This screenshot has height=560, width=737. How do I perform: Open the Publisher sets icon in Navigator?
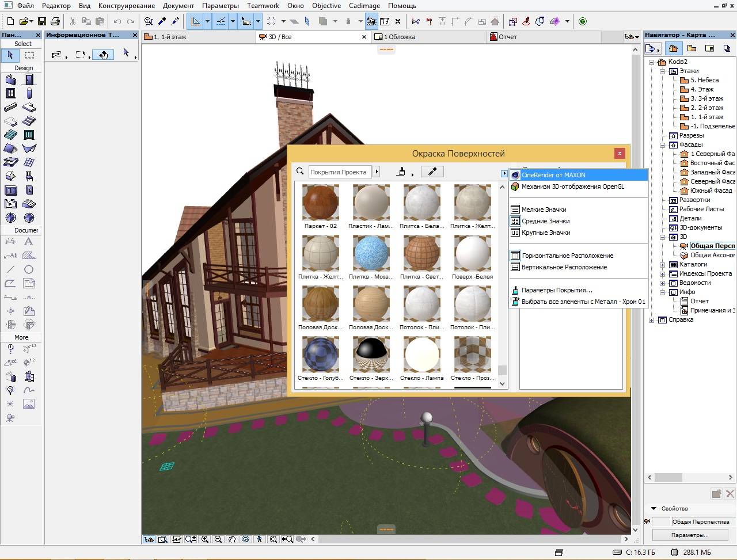(728, 48)
